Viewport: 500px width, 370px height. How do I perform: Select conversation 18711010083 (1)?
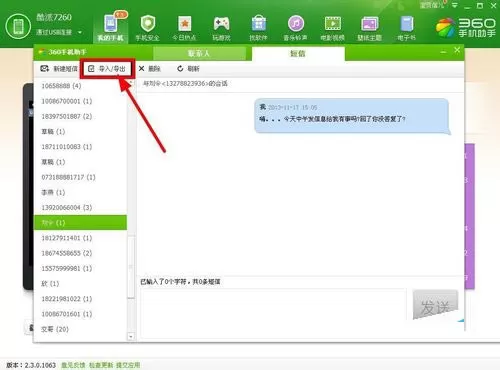click(80, 147)
